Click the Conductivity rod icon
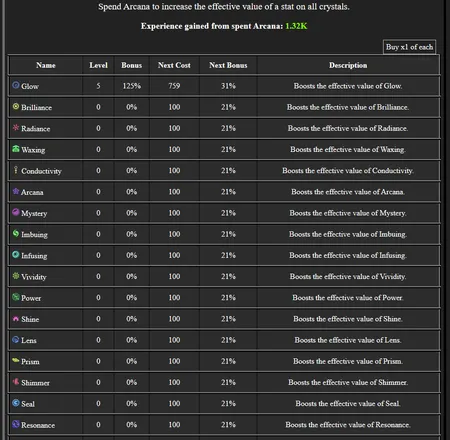450x440 pixels. [16, 170]
